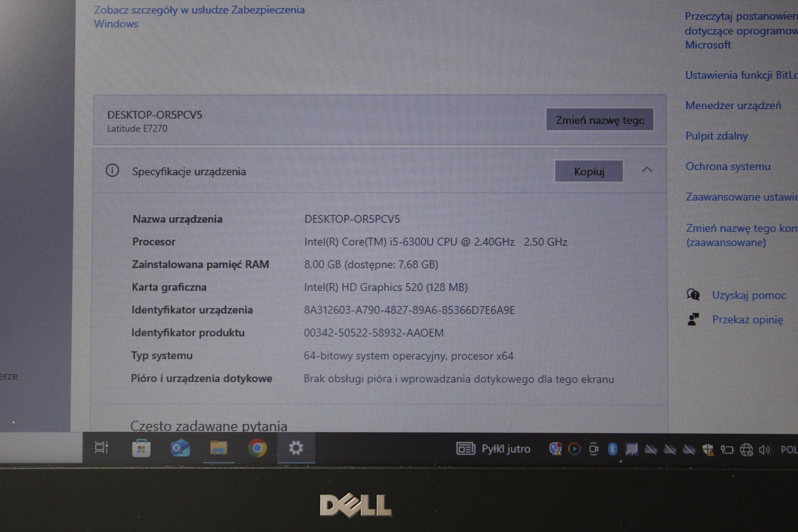Screen dimensions: 798x532
Task: Open Ochrona systemu
Action: tap(728, 166)
